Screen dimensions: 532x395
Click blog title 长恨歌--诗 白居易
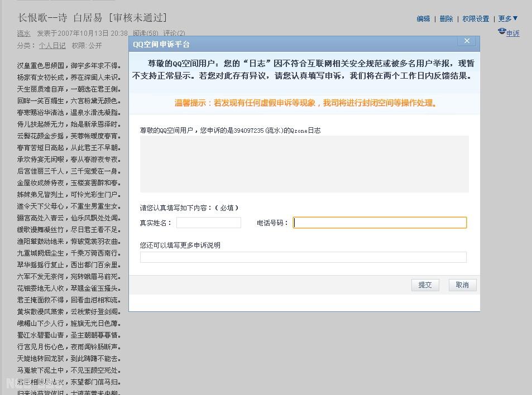[x=60, y=18]
